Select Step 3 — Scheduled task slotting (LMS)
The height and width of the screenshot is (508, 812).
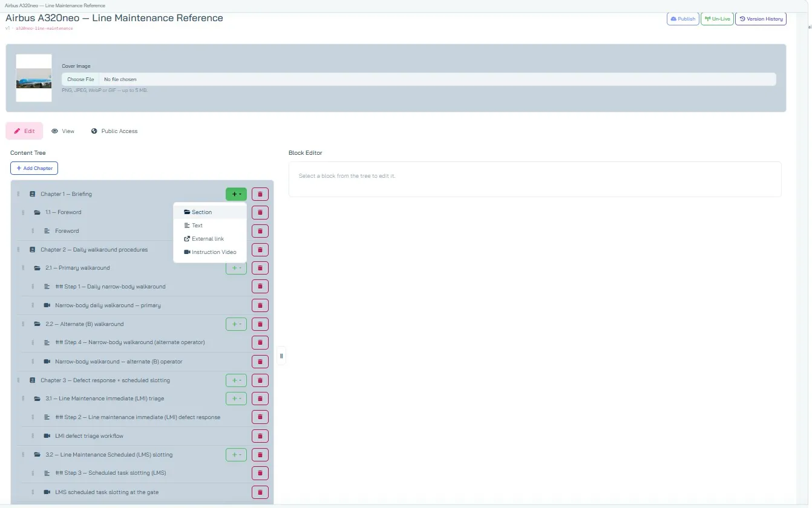(x=111, y=473)
